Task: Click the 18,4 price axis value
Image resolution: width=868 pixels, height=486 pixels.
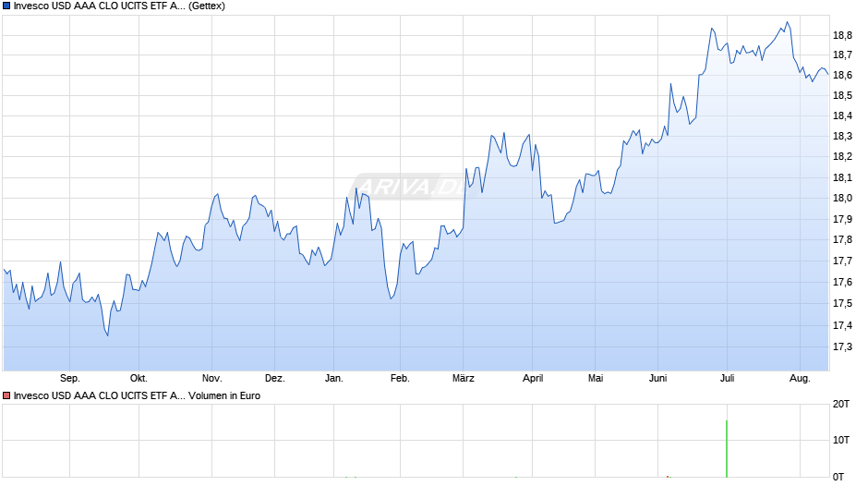Action: [842, 115]
